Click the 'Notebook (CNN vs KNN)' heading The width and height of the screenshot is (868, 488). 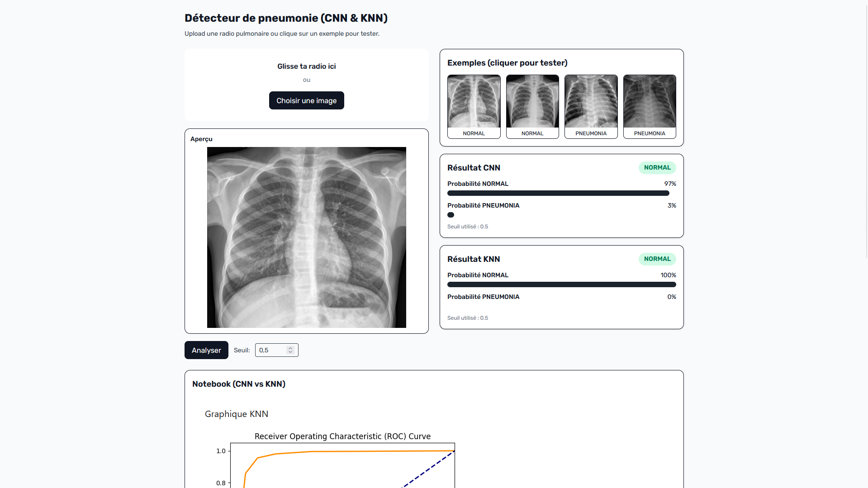(238, 384)
